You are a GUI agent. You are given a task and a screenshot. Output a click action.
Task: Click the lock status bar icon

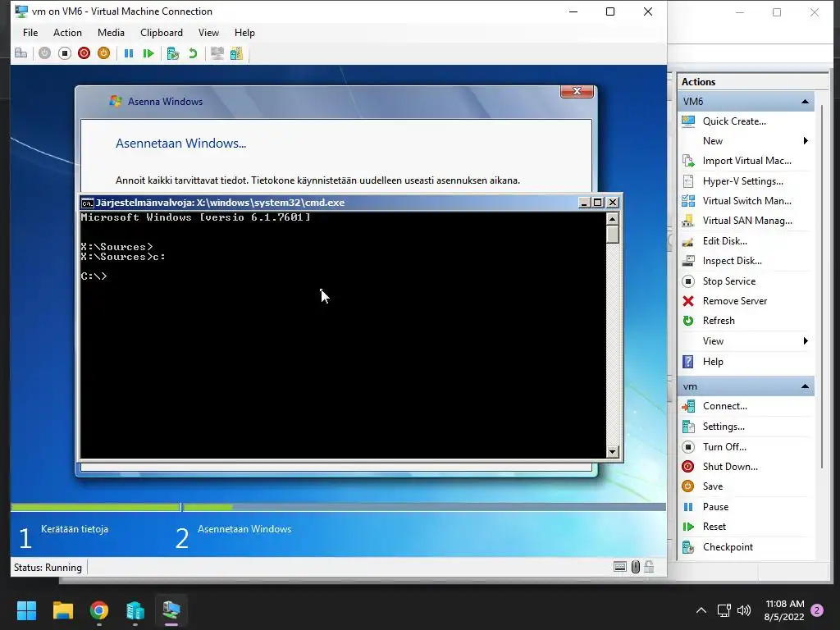pos(649,567)
